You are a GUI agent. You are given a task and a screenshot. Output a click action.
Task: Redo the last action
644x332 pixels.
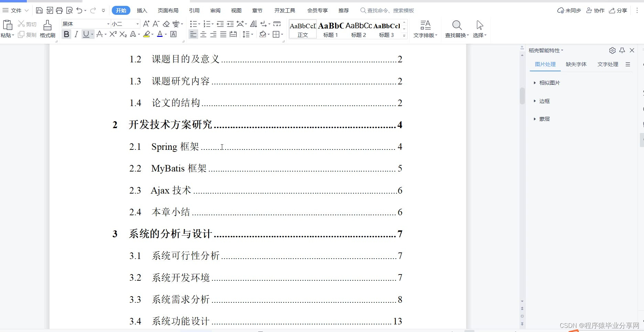93,11
